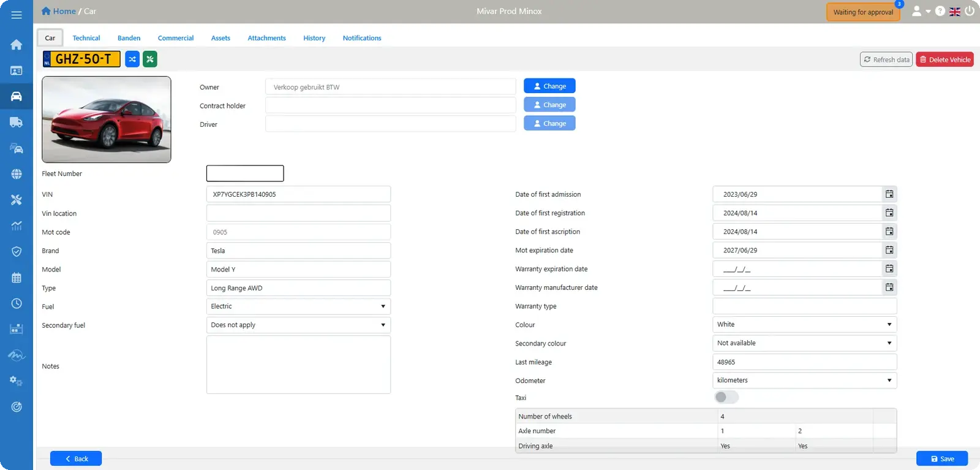Image resolution: width=980 pixels, height=470 pixels.
Task: Open the calendar picker for Mot expiration date
Action: (889, 250)
